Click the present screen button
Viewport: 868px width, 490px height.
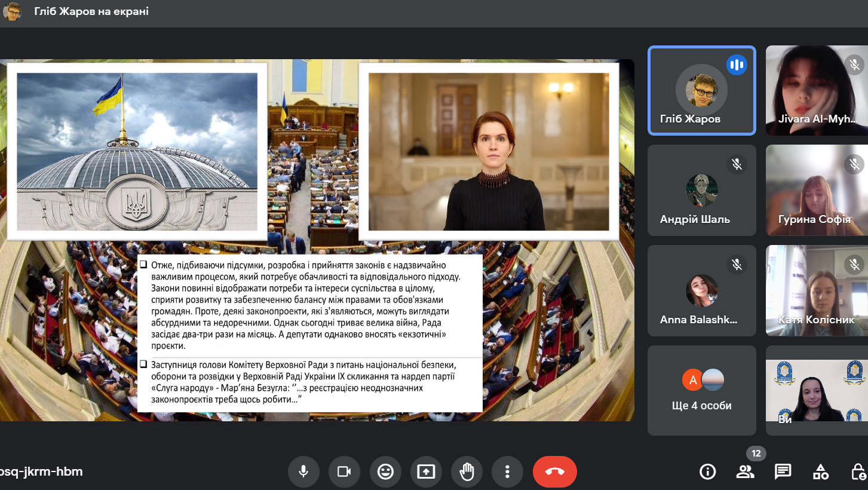point(426,471)
